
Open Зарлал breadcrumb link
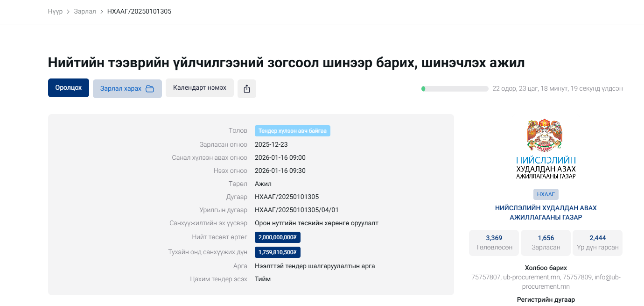pyautogui.click(x=85, y=11)
